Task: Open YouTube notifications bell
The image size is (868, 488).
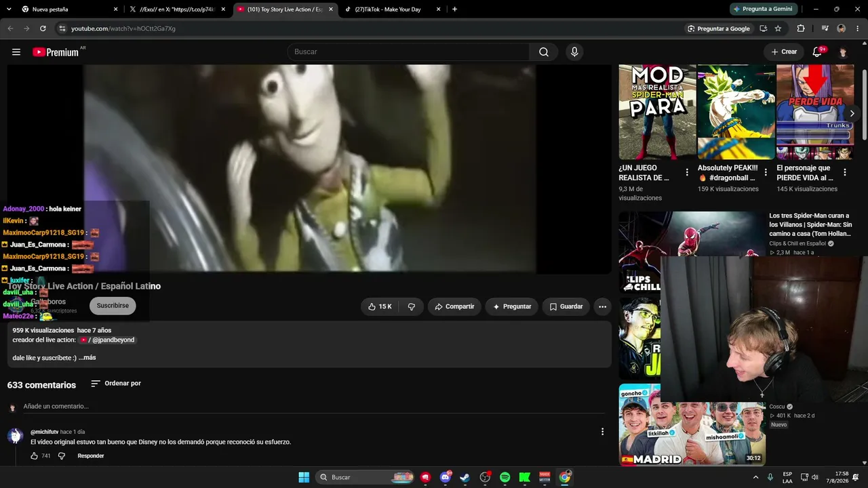Action: pyautogui.click(x=817, y=52)
